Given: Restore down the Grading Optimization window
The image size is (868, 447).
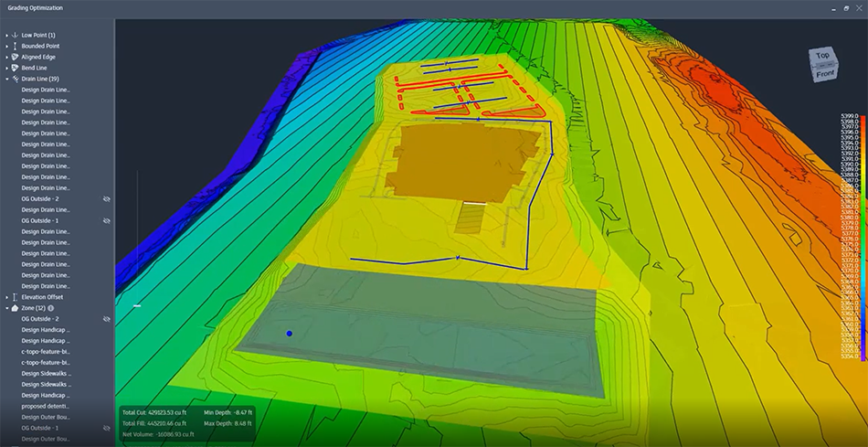Looking at the screenshot, I should pos(846,7).
